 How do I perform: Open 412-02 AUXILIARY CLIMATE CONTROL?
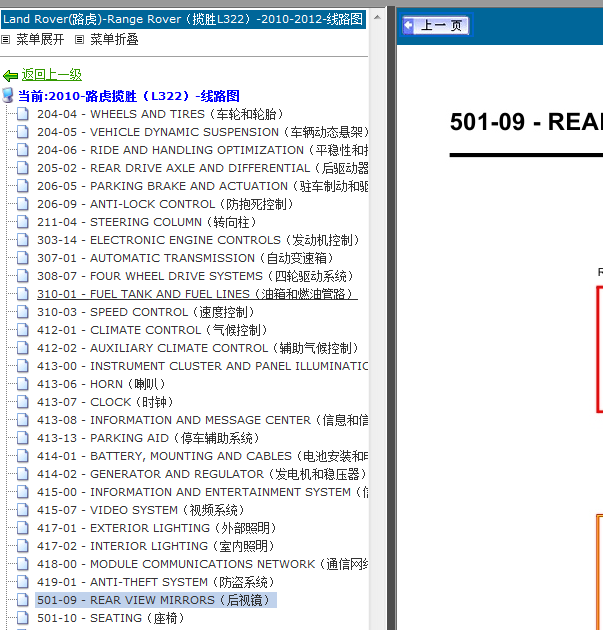(198, 348)
